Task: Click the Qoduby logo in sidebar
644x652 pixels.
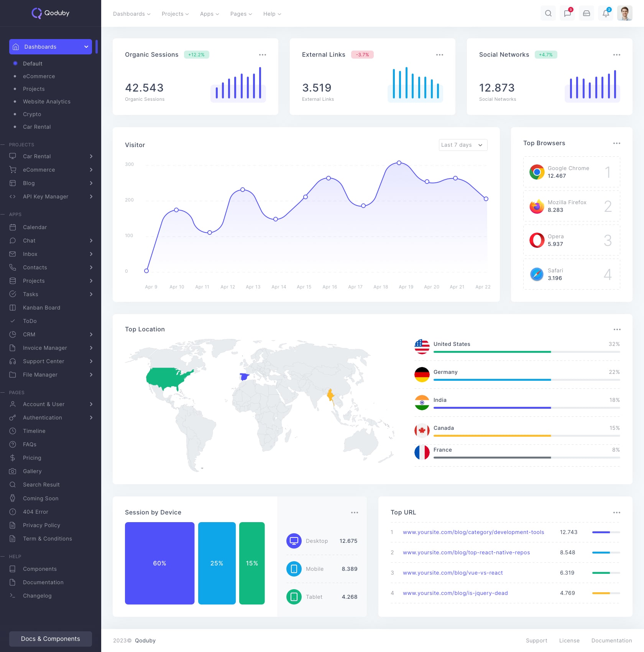Action: [x=51, y=13]
